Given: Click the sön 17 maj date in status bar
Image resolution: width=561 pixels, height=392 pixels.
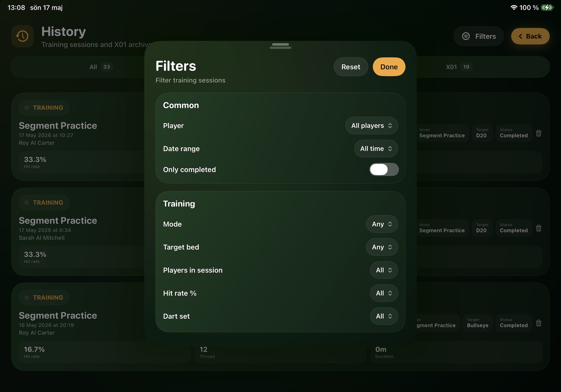Looking at the screenshot, I should coord(46,8).
